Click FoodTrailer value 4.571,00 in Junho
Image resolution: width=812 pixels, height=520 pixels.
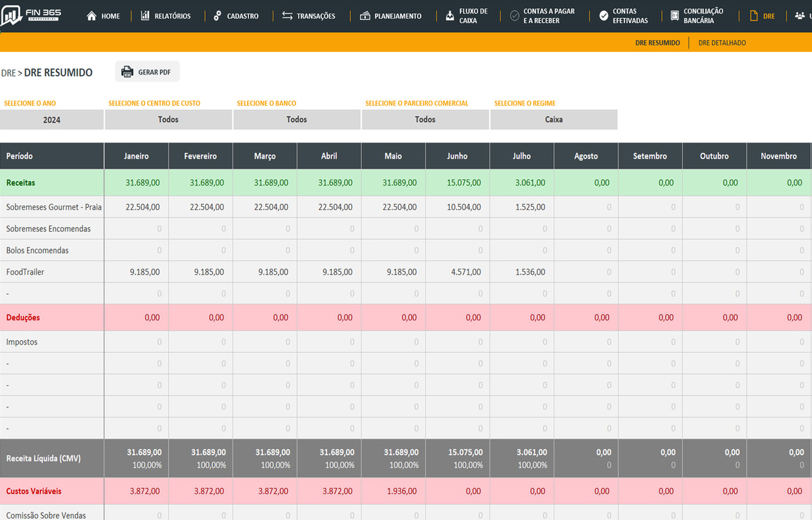pyautogui.click(x=466, y=272)
